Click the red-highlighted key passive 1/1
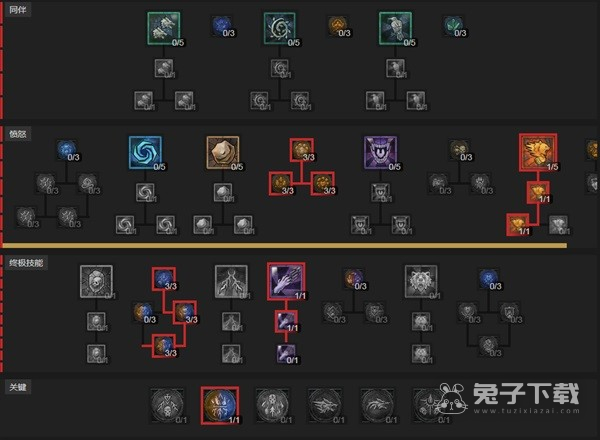 point(220,406)
